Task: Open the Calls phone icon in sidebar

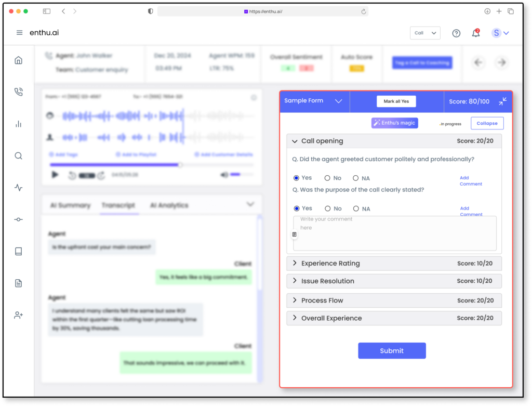Action: tap(19, 92)
